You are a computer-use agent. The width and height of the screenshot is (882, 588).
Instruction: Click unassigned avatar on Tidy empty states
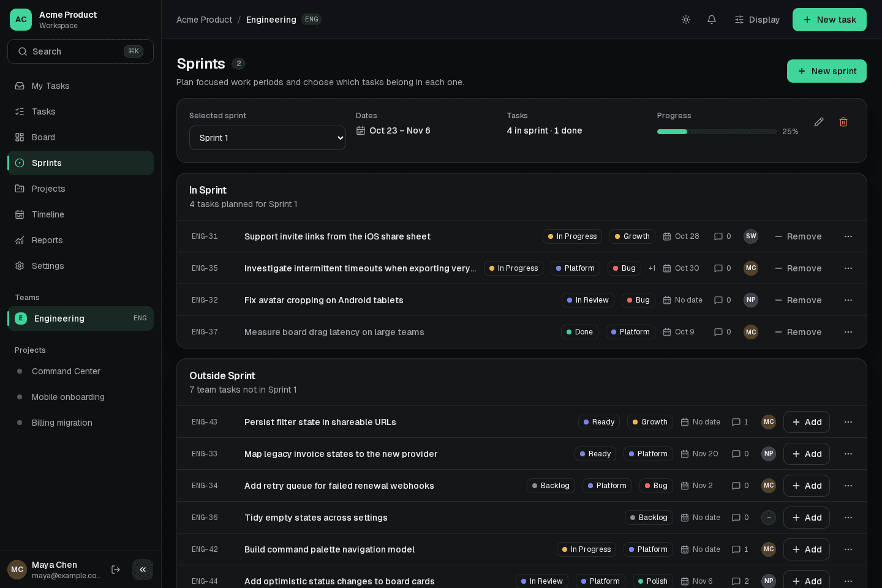(769, 518)
